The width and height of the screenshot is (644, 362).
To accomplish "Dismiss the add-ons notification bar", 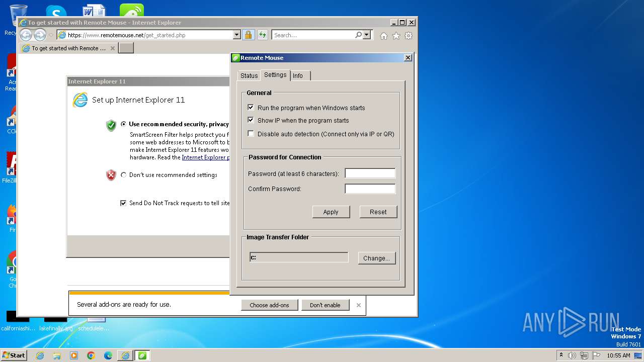I will [359, 305].
